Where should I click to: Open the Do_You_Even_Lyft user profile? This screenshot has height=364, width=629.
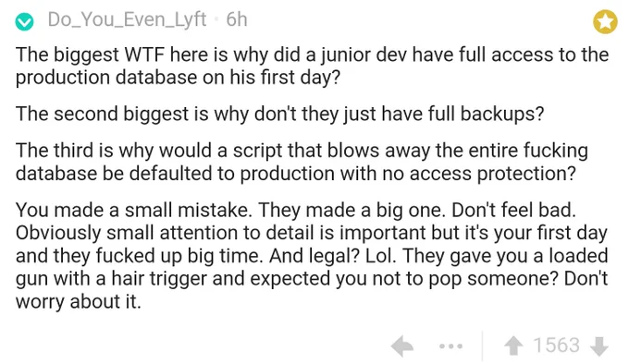(x=127, y=19)
